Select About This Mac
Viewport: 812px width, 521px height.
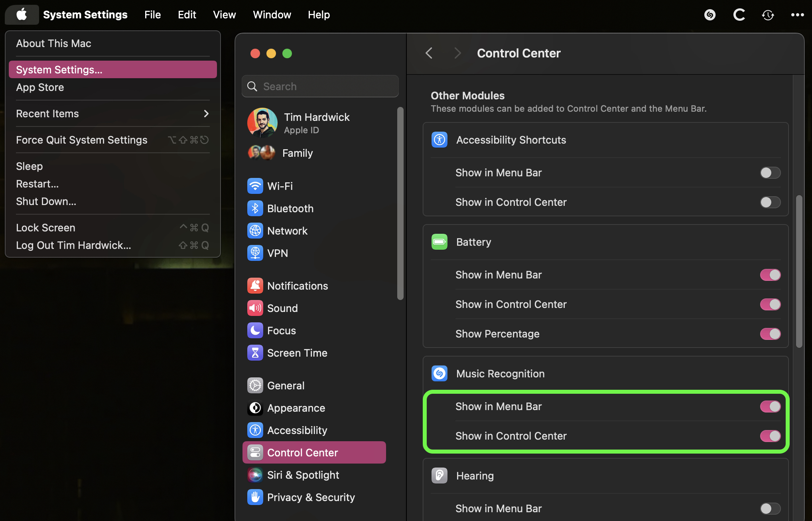click(113, 43)
